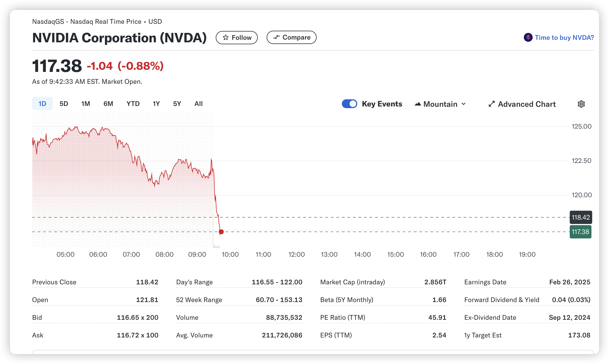The image size is (609, 364).
Task: Click the green 117.38 price tag
Action: click(581, 232)
